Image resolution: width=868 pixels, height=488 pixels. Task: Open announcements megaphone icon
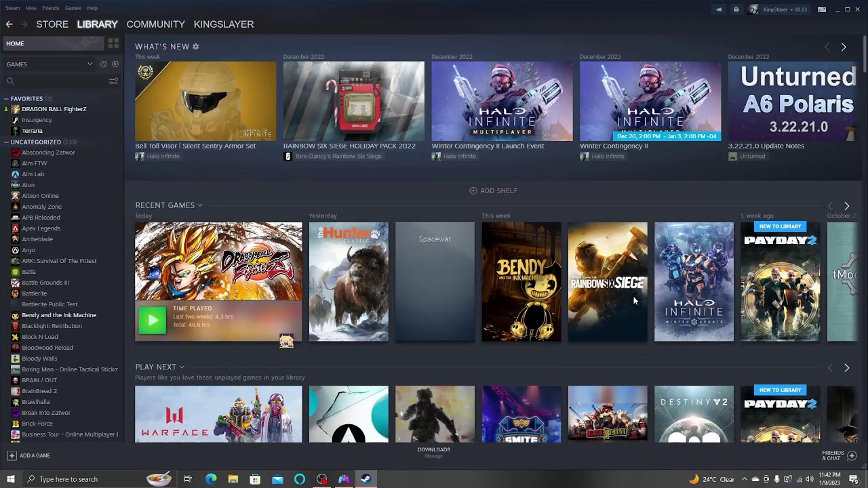[719, 9]
